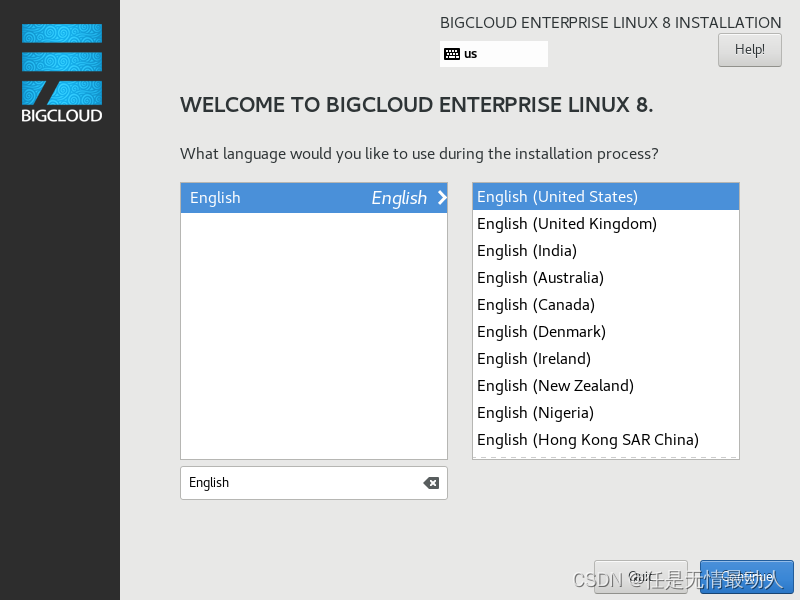Select English (United States) locale
The width and height of the screenshot is (800, 600).
606,197
